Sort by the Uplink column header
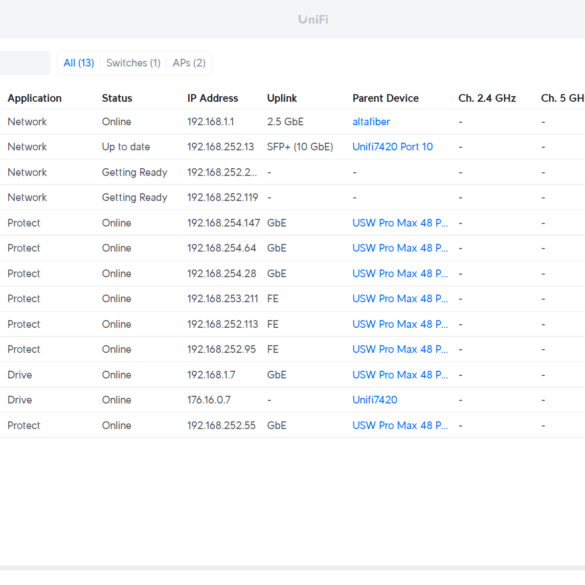 pyautogui.click(x=282, y=98)
